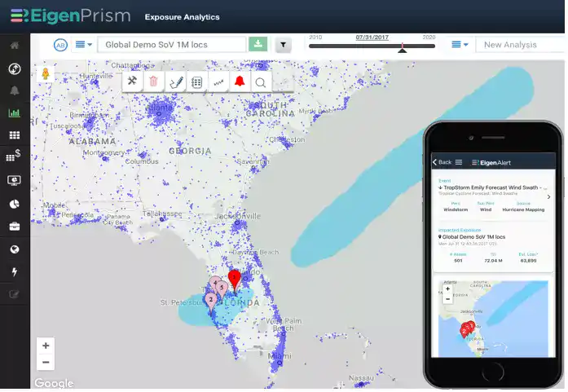Viewport: 568px width, 392px height.
Task: Activate the magnifier search map tool
Action: click(x=261, y=82)
